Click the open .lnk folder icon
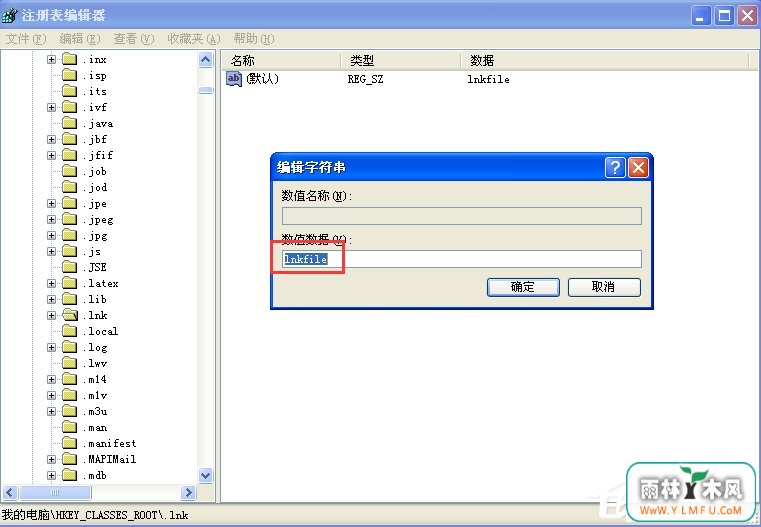 [x=70, y=315]
